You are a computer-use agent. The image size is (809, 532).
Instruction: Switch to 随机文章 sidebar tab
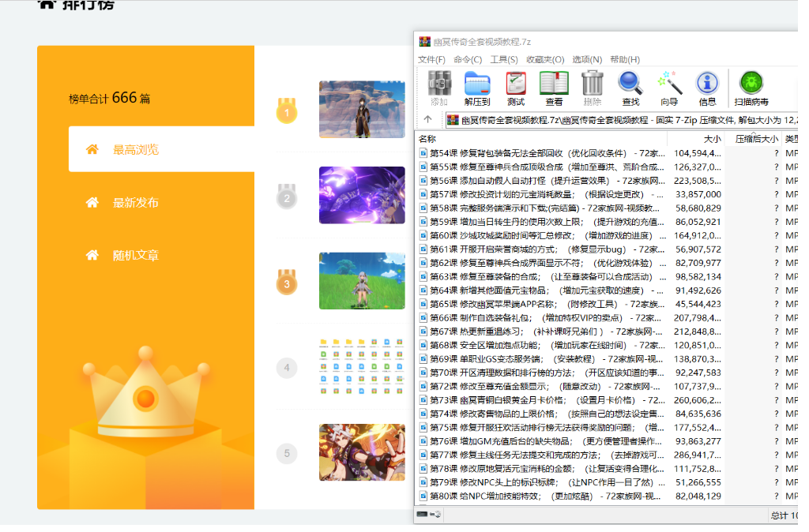tap(135, 256)
